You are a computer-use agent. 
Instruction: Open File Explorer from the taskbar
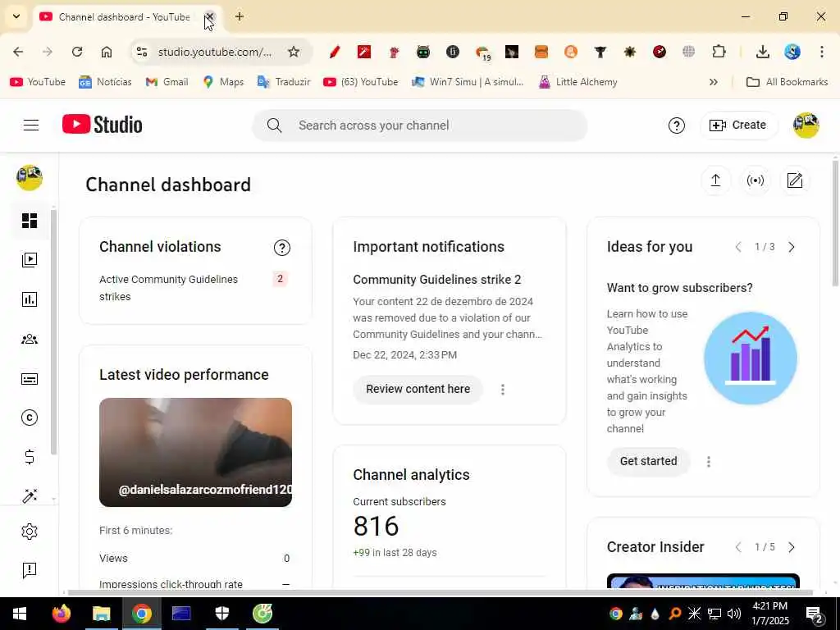pyautogui.click(x=101, y=614)
